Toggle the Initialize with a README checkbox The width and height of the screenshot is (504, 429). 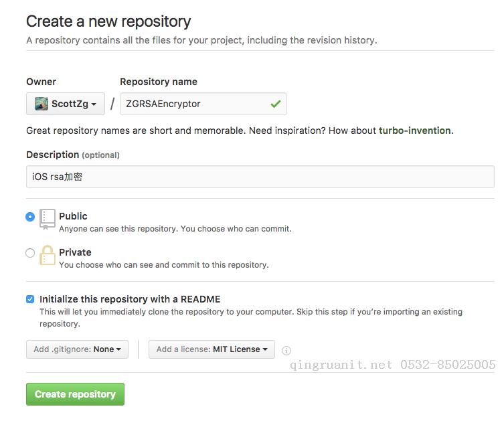click(30, 299)
